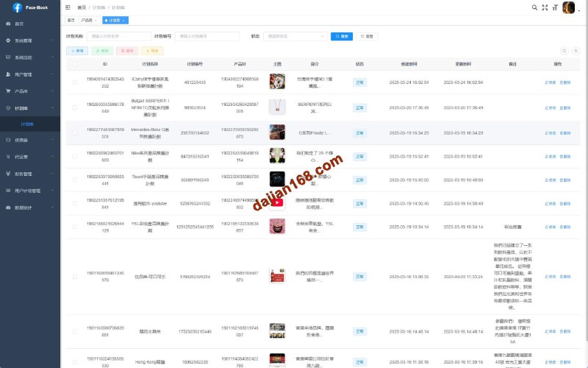
Task: Switch to the 产品库 tab
Action: [x=87, y=21]
